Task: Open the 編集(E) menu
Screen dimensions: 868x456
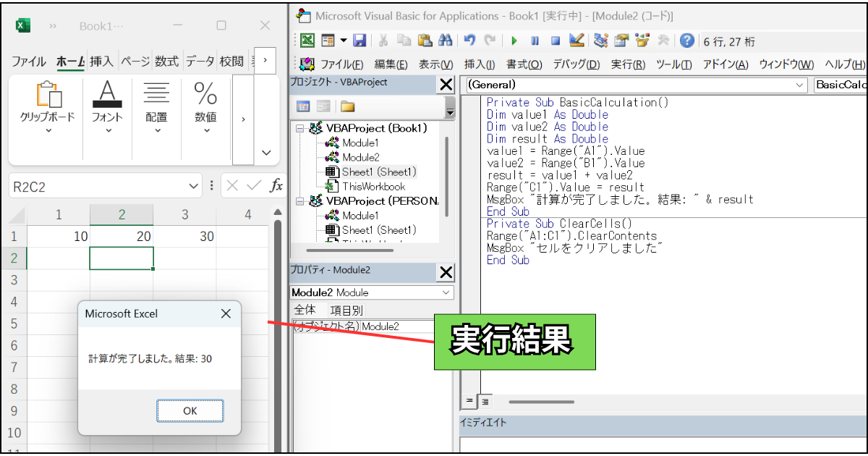Action: 391,64
